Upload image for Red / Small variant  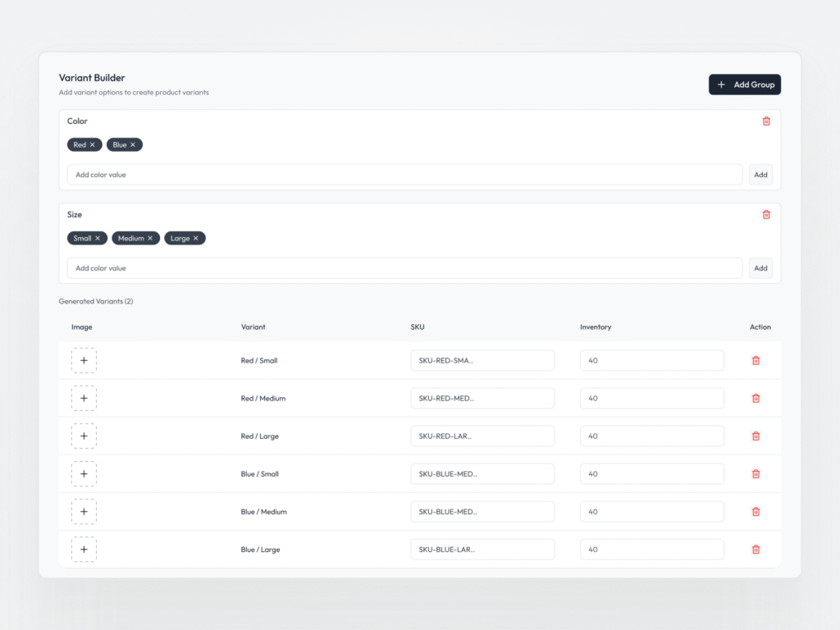point(84,361)
